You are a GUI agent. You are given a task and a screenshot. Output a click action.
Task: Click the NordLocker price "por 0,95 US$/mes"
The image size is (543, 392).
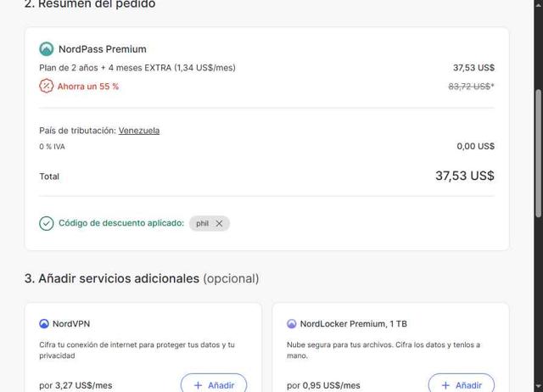[323, 385]
